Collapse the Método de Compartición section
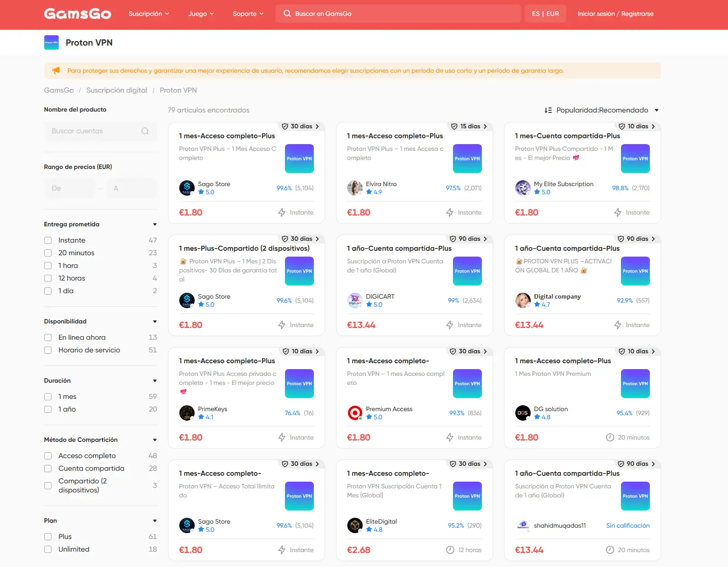Image resolution: width=728 pixels, height=567 pixels. 155,440
